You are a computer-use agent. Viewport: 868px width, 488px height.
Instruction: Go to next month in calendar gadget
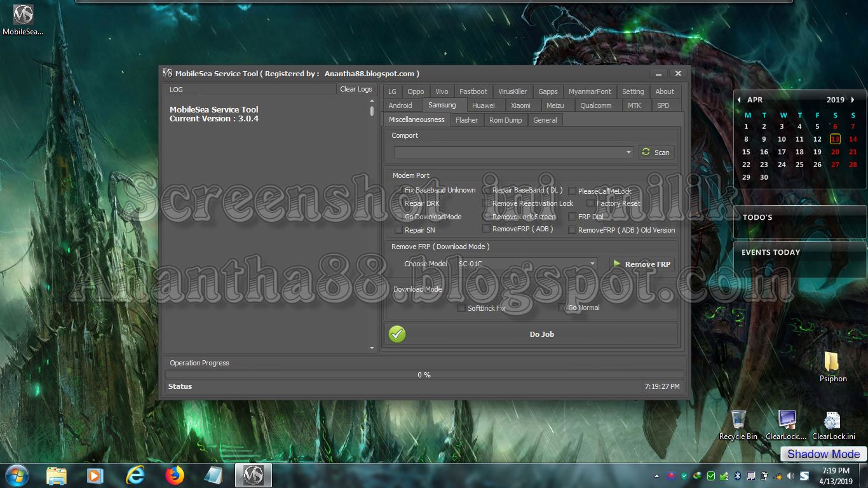coord(853,100)
